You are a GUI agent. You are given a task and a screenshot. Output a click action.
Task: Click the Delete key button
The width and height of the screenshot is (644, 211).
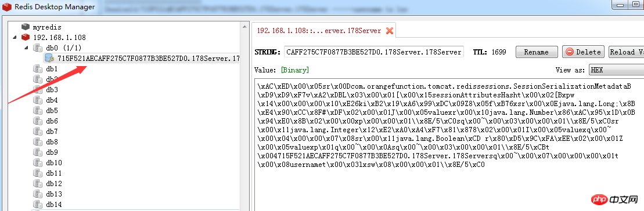583,52
